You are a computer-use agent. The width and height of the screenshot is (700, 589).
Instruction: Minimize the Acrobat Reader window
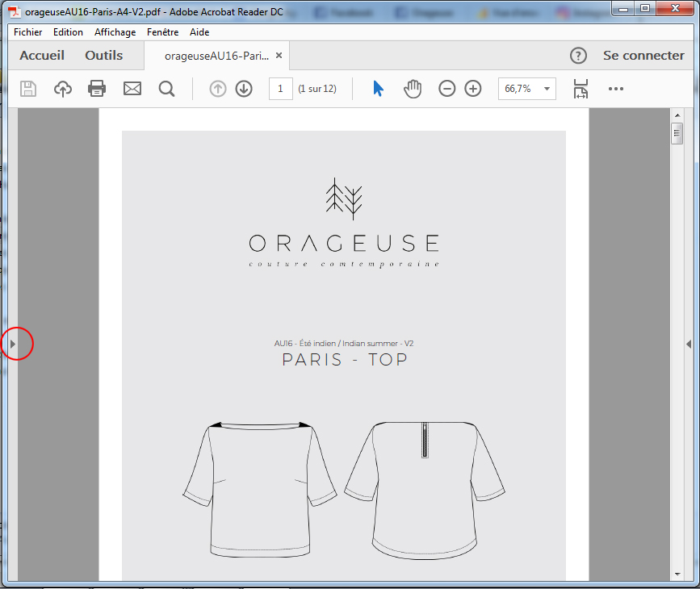click(623, 9)
